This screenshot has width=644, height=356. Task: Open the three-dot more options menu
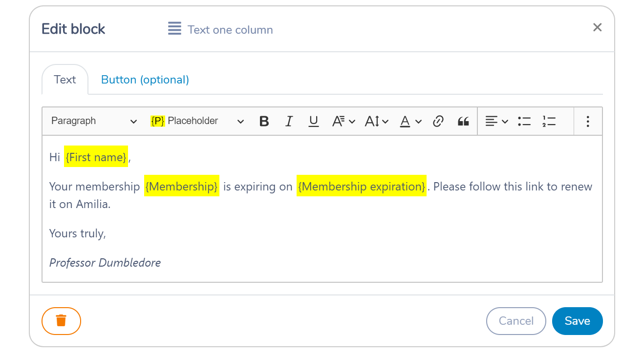[x=588, y=121]
